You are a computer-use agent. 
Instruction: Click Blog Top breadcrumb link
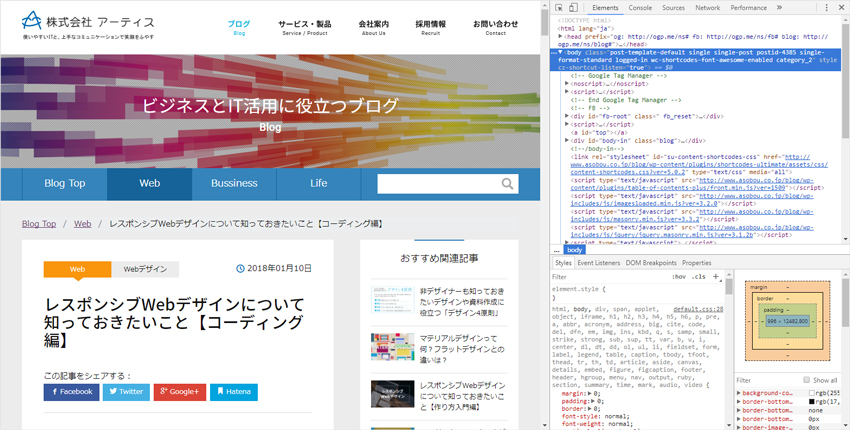(39, 224)
